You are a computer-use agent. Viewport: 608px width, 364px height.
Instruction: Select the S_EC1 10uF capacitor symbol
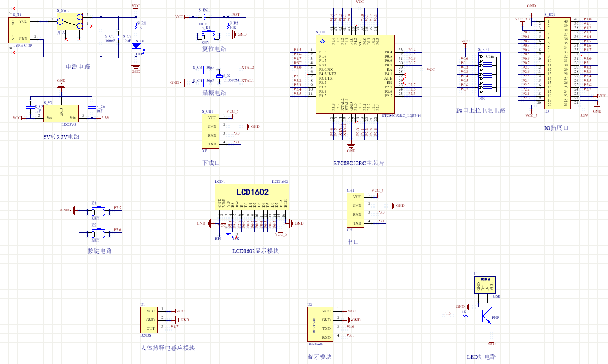coord(203,16)
